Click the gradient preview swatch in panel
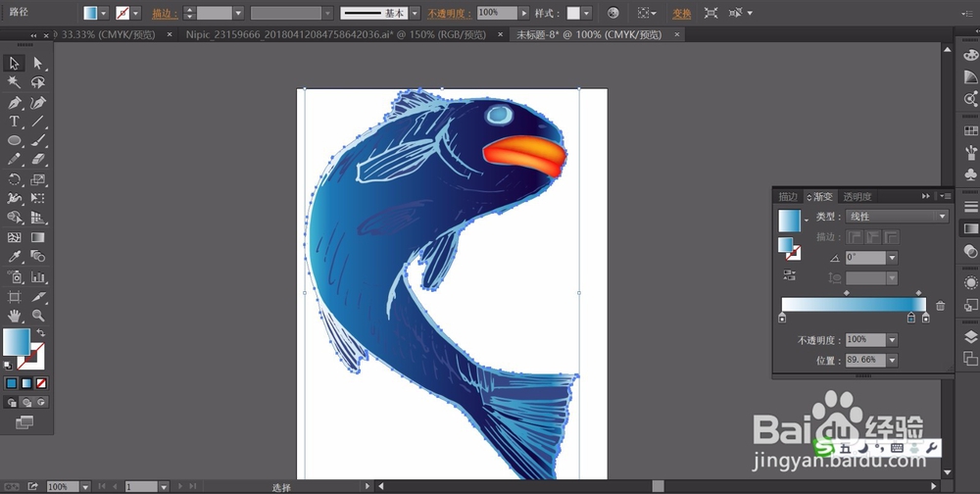 [x=789, y=221]
